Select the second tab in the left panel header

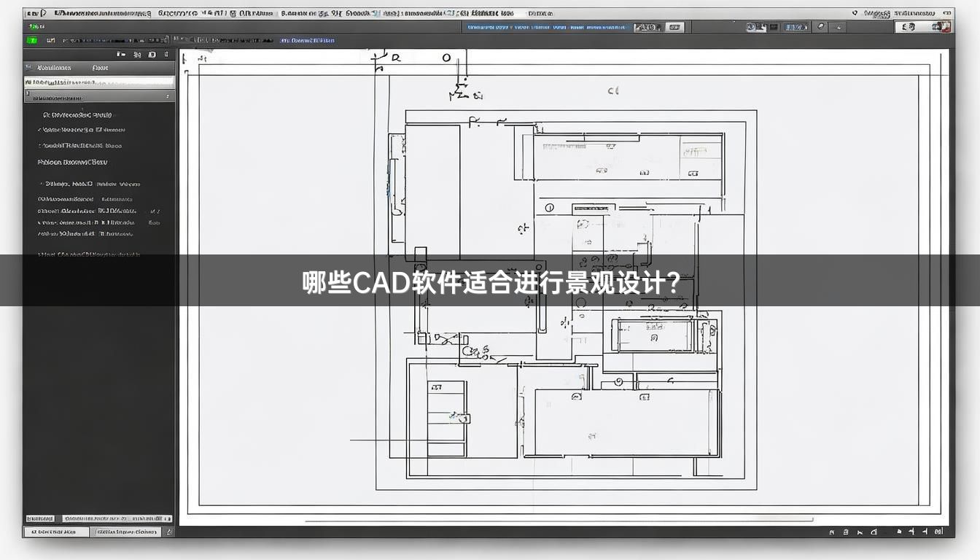pos(101,68)
